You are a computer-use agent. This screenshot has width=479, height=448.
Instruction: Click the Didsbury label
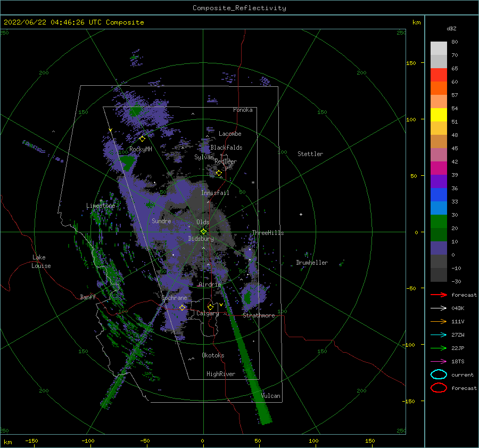pyautogui.click(x=201, y=239)
